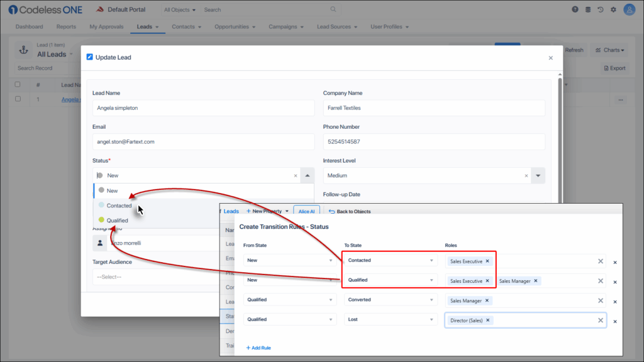Tick the select-all leads checkbox in header
The height and width of the screenshot is (362, 644).
(18, 85)
